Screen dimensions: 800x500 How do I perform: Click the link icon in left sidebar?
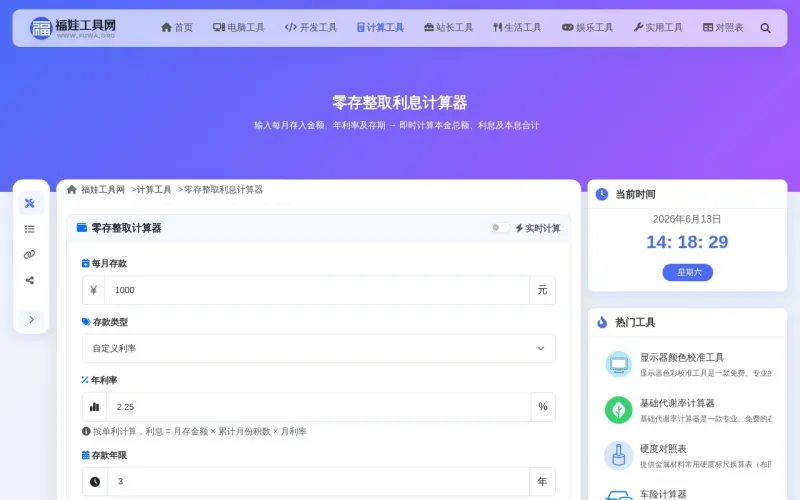(x=30, y=255)
